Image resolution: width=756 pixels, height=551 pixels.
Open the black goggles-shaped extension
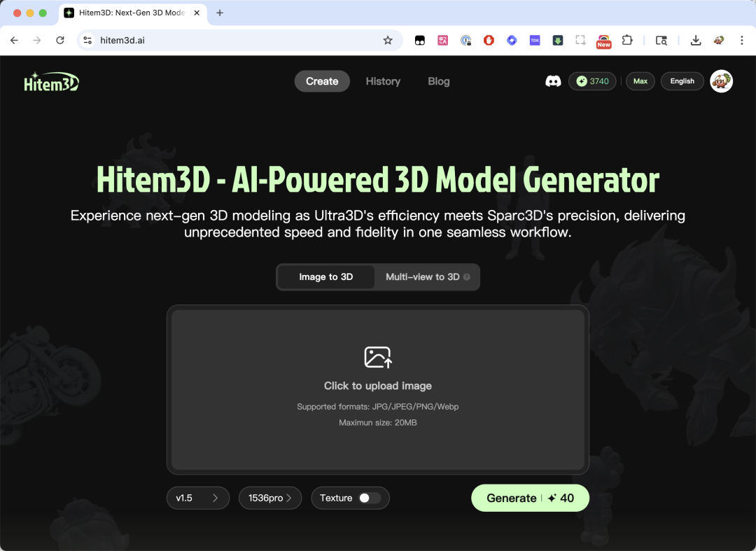click(x=420, y=41)
